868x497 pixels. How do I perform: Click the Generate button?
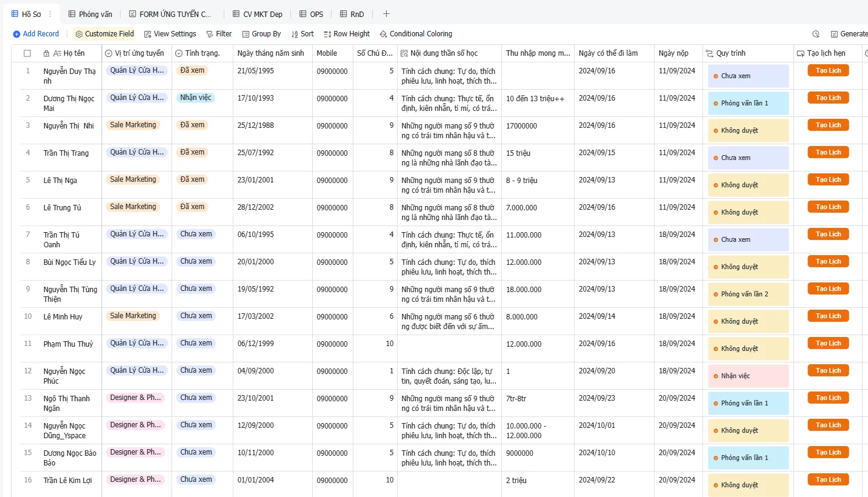849,34
